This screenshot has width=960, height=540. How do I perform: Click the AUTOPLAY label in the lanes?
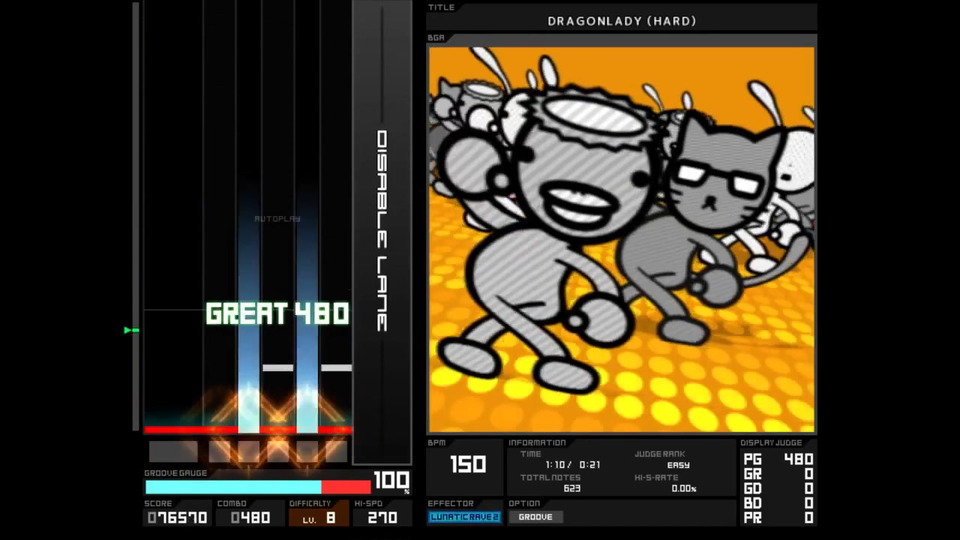[277, 219]
